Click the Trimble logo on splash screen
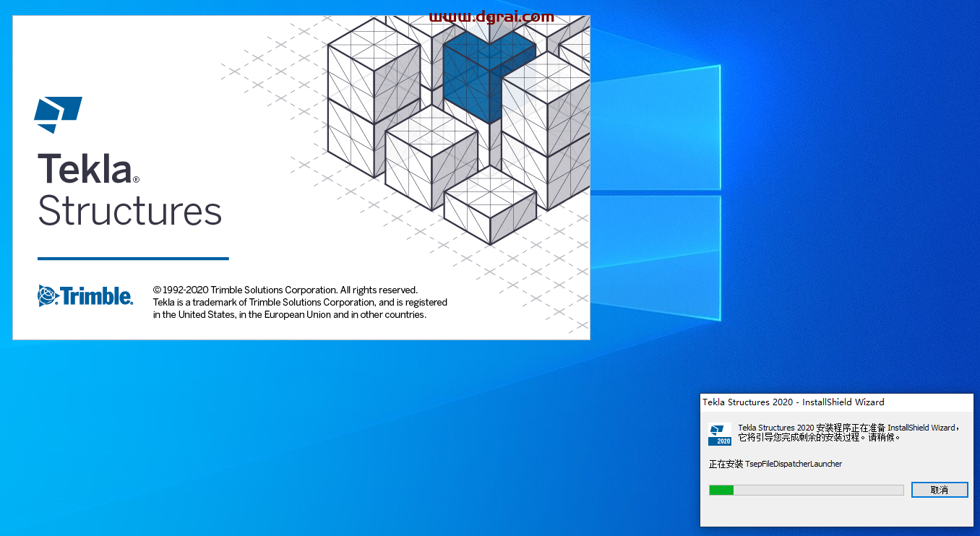The height and width of the screenshot is (536, 980). click(x=85, y=295)
